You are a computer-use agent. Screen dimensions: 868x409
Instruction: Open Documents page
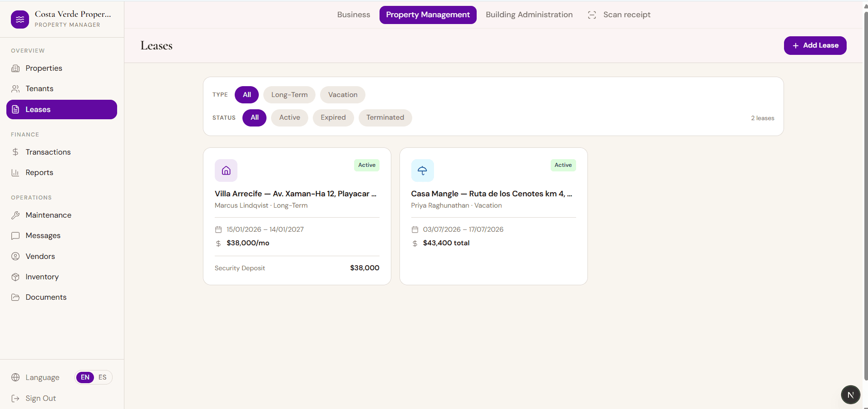point(62,297)
